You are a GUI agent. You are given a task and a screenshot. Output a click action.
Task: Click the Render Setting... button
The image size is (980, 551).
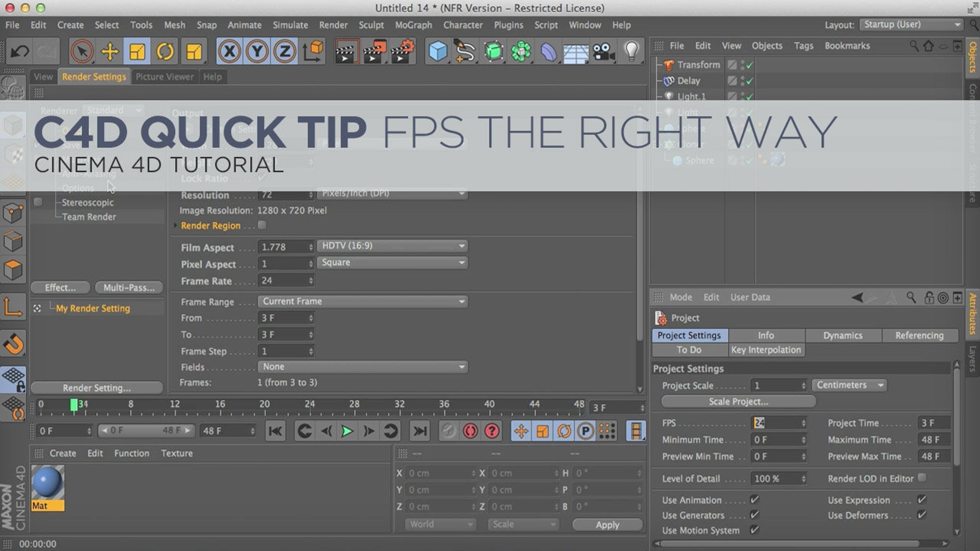click(97, 387)
